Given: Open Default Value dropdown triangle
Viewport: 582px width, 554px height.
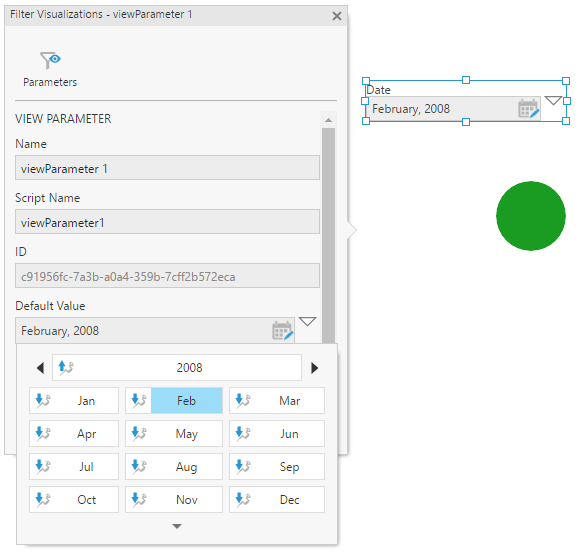Looking at the screenshot, I should coord(307,321).
